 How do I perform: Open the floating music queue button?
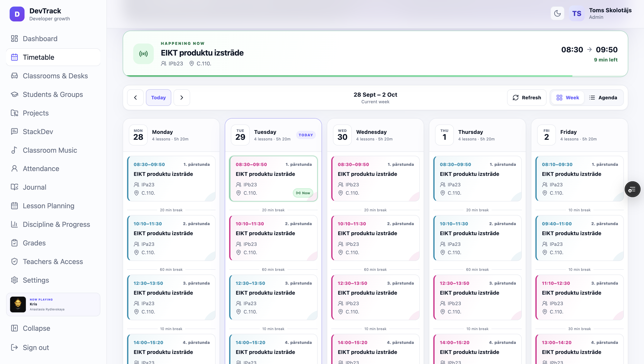pos(632,189)
